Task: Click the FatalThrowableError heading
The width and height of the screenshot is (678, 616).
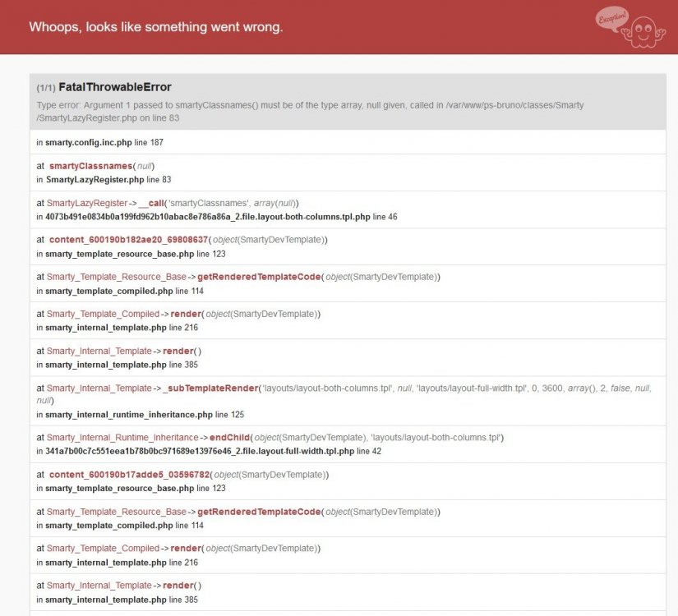Action: pos(115,87)
